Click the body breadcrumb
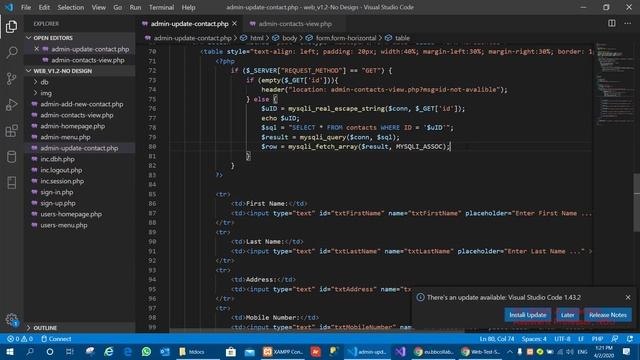This screenshot has width=640, height=360. pyautogui.click(x=289, y=38)
